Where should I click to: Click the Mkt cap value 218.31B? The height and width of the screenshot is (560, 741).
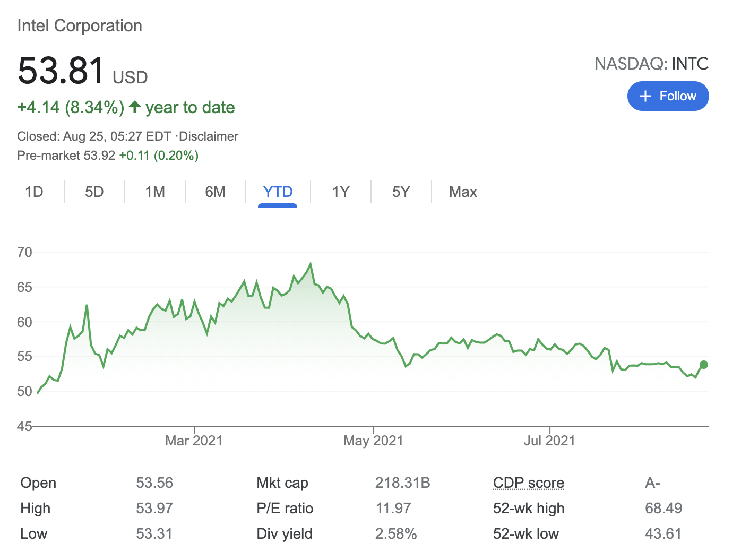pos(403,483)
